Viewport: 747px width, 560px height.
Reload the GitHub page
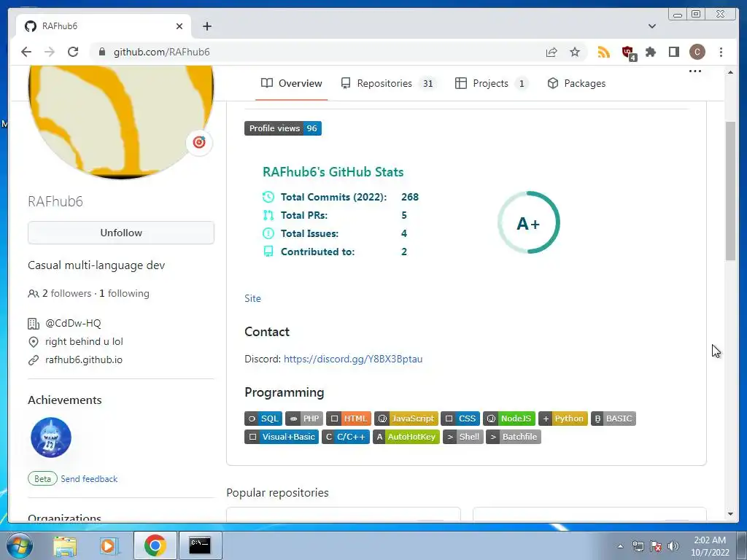pos(73,52)
